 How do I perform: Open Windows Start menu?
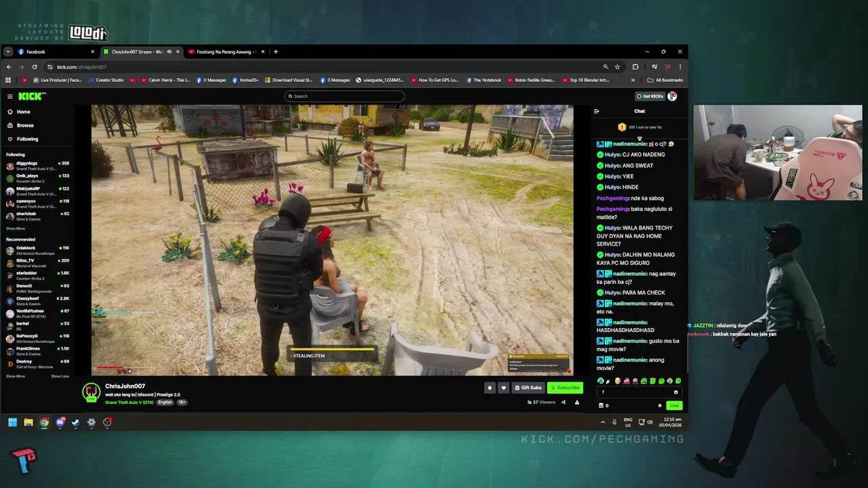(12, 422)
